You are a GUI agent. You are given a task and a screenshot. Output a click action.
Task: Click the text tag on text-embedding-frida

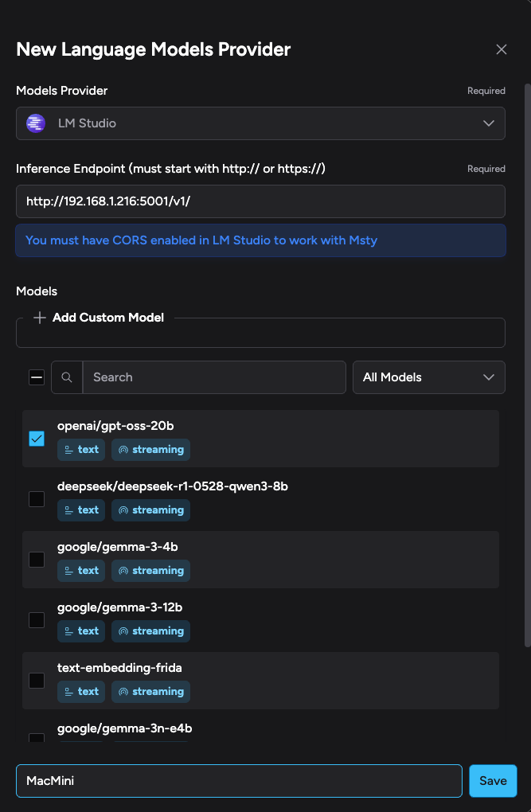pos(81,692)
